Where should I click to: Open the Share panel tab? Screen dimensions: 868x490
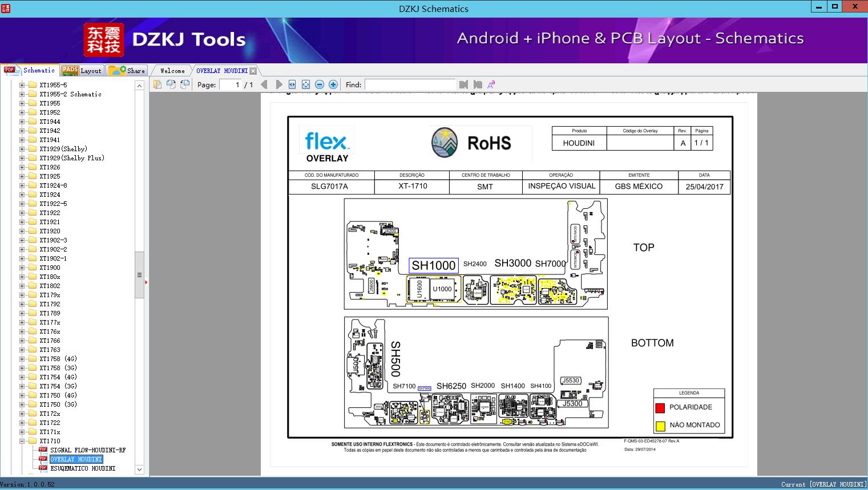(127, 71)
